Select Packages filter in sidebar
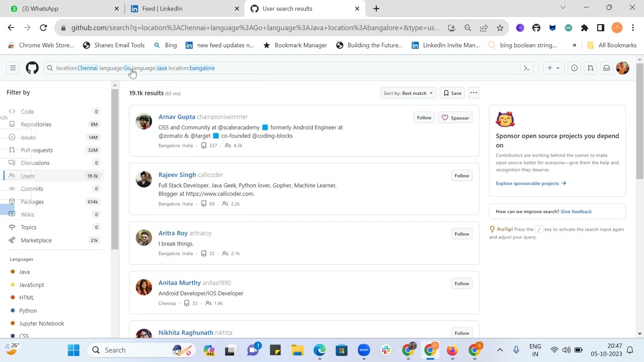Screen dimensions: 644x362 [54, 202]
